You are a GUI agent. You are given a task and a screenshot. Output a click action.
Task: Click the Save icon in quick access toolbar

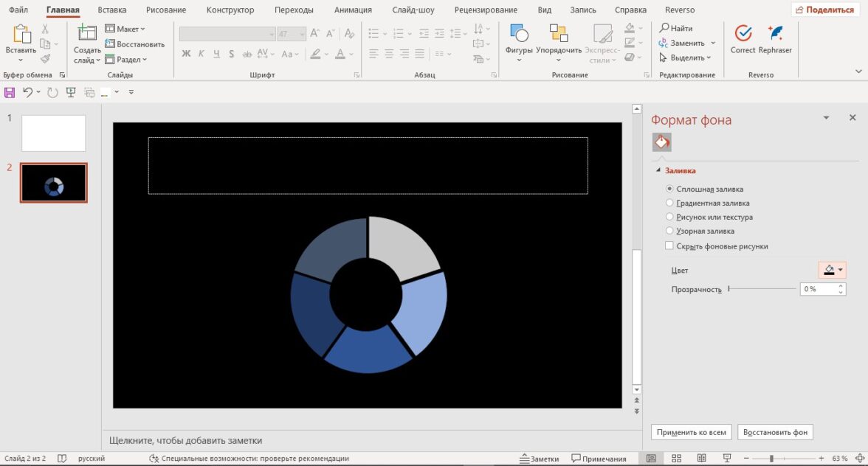(10, 92)
